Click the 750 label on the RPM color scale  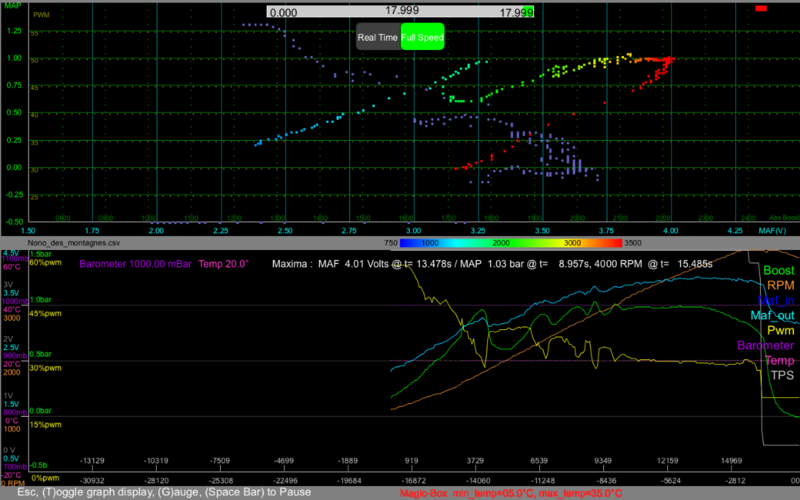coord(391,243)
